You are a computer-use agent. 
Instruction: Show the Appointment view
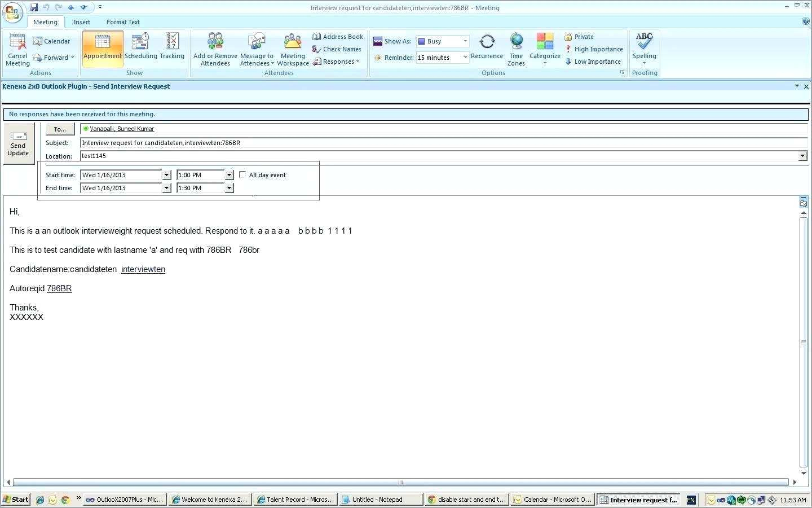(x=103, y=49)
